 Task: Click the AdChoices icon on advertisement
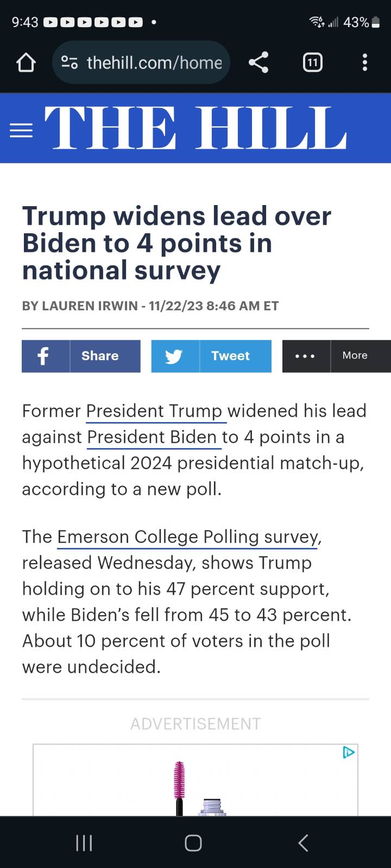coord(349,752)
